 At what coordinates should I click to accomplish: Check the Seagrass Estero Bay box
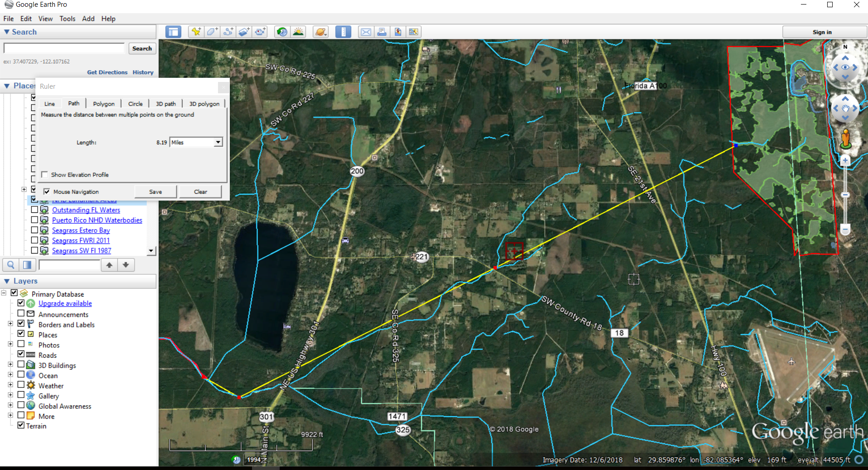(x=34, y=230)
